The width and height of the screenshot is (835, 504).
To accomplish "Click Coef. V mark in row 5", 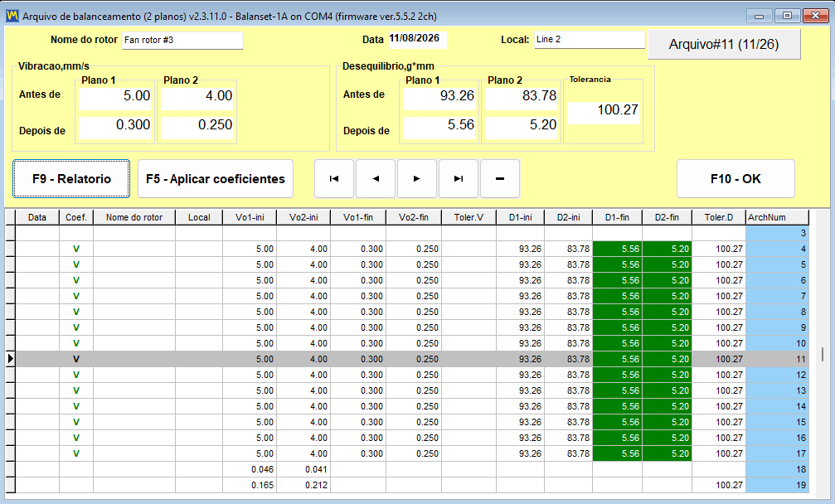I will 76,264.
